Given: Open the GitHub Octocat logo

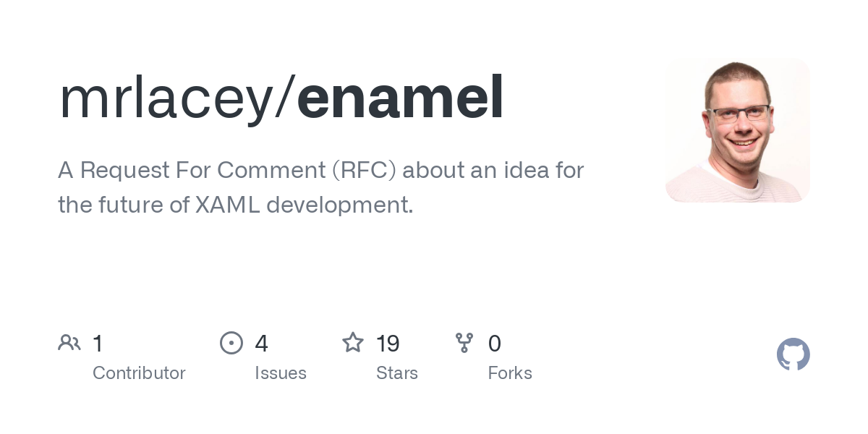Looking at the screenshot, I should point(793,354).
